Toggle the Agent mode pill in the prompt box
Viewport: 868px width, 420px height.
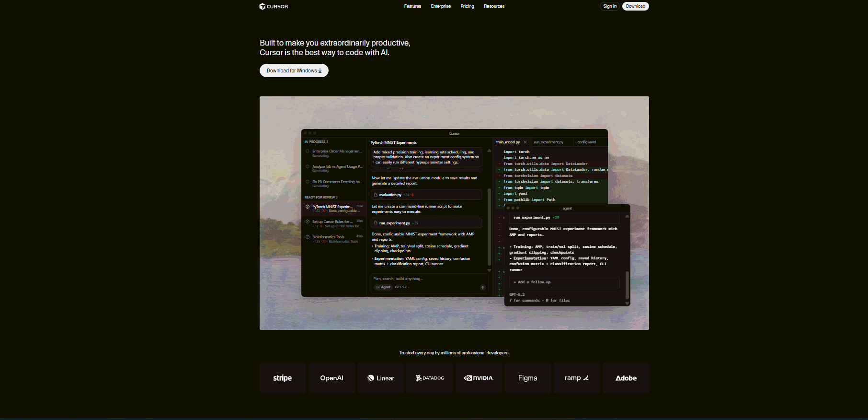[383, 287]
